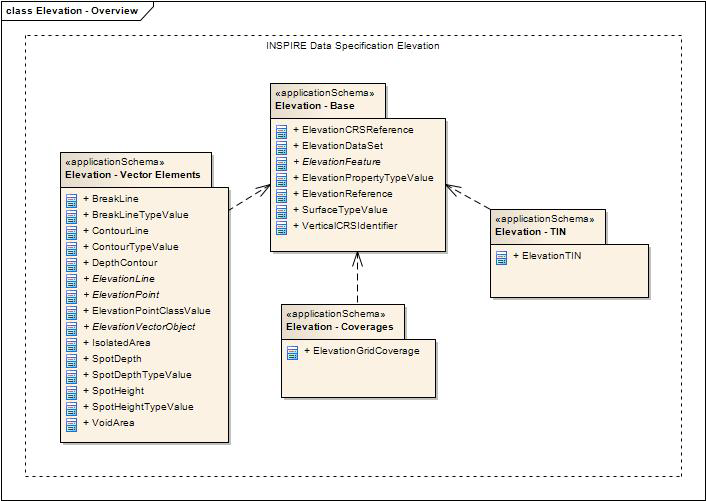Click the class icon beside ContourTypeValue

[72, 248]
